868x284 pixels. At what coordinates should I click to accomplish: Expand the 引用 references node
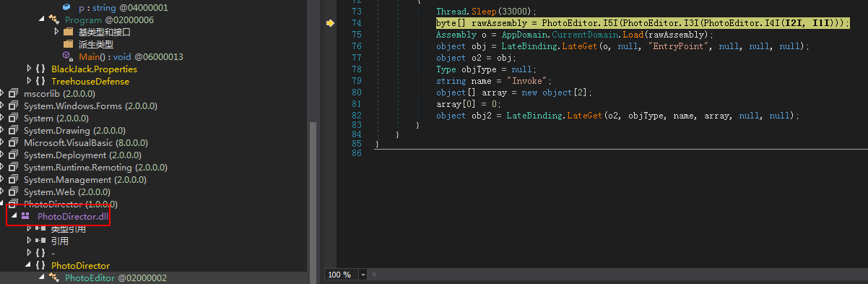coord(30,241)
